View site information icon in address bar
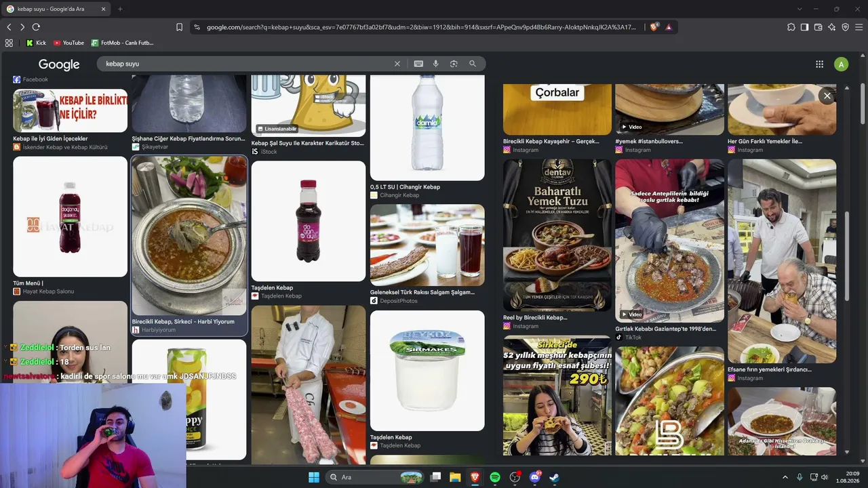Viewport: 868px width, 488px height. point(197,27)
